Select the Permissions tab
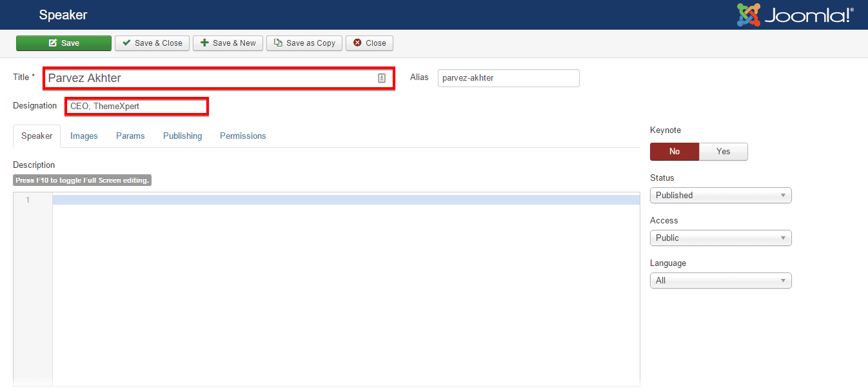The image size is (868, 388). [x=242, y=136]
